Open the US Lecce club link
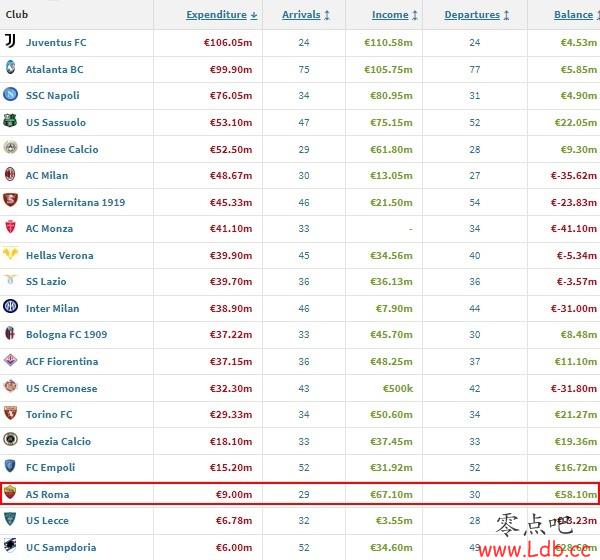Screen dimensions: 600x560 pos(47,521)
